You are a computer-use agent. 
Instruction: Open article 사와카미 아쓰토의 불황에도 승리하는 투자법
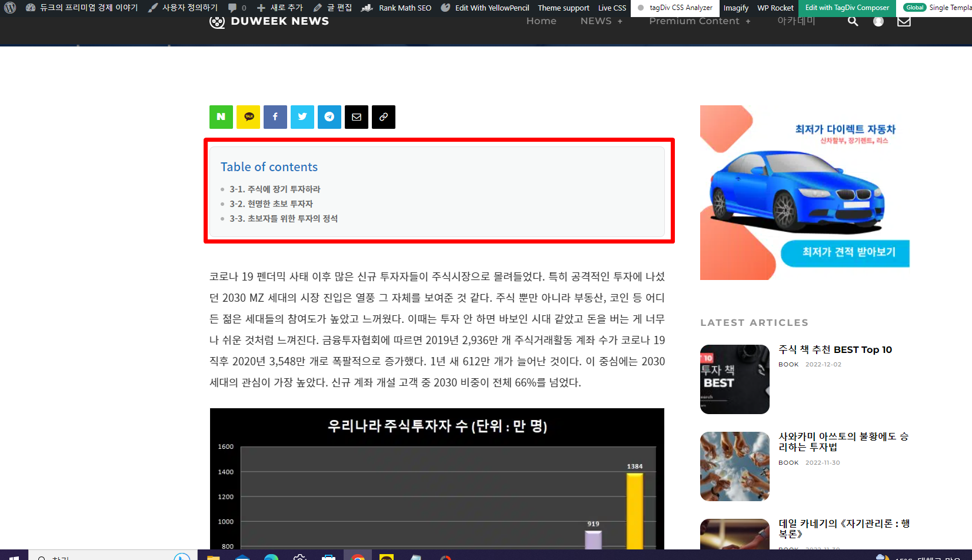844,442
